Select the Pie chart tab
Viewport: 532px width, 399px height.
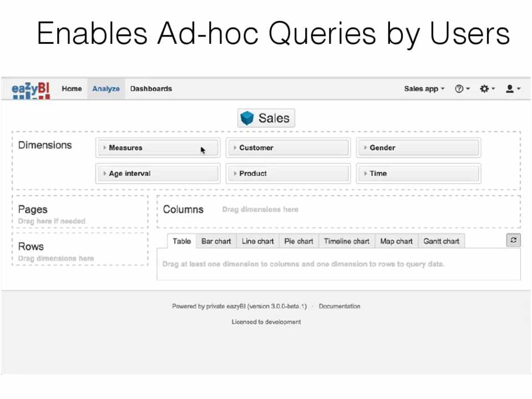(x=298, y=241)
